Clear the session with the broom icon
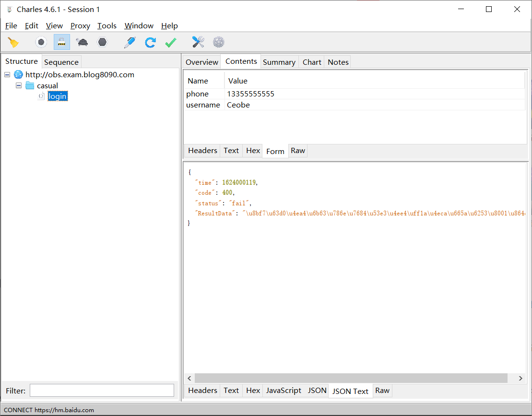 (13, 42)
